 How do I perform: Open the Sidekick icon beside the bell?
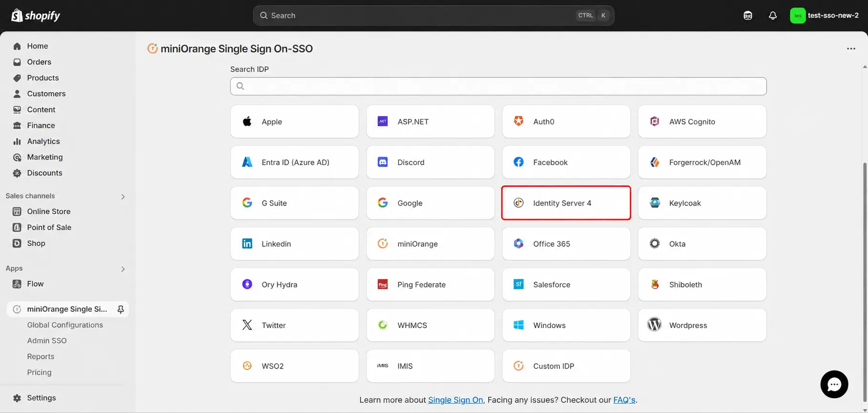pyautogui.click(x=748, y=16)
